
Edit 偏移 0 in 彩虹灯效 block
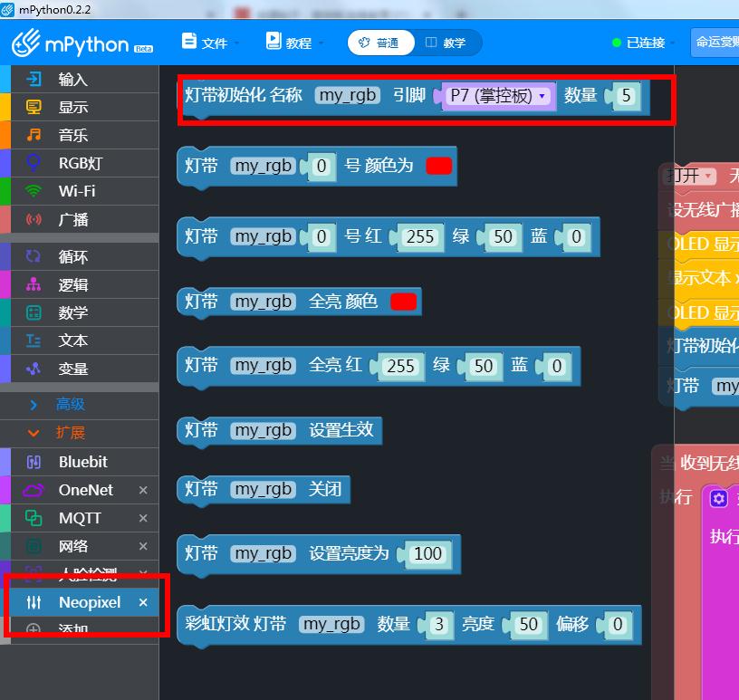[618, 625]
